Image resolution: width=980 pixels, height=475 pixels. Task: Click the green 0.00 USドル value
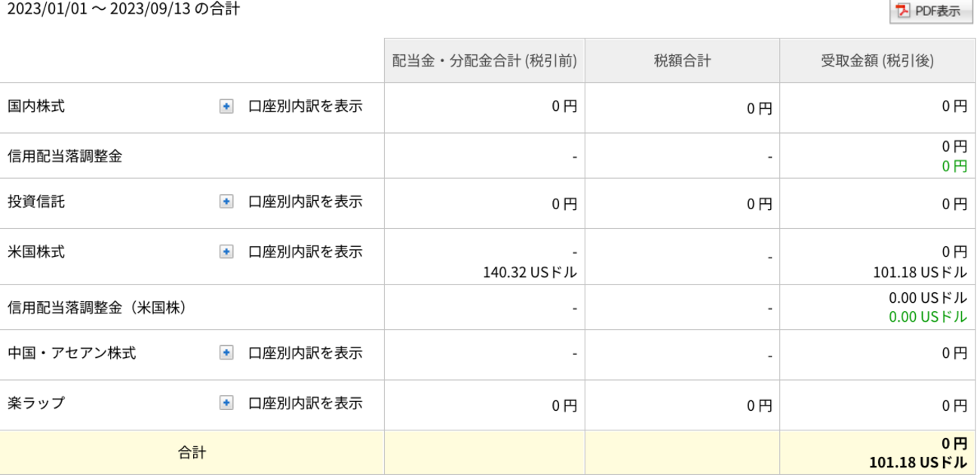pos(927,316)
